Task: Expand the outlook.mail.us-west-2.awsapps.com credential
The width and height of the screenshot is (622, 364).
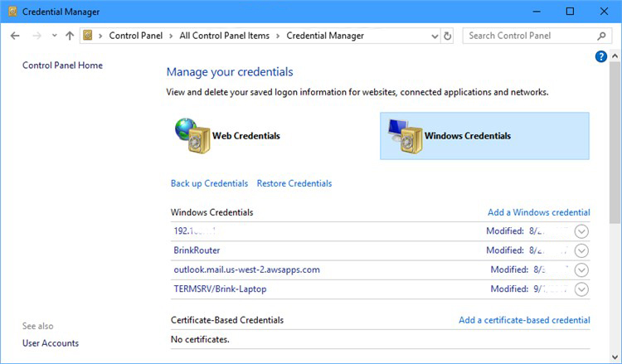Action: coord(581,269)
